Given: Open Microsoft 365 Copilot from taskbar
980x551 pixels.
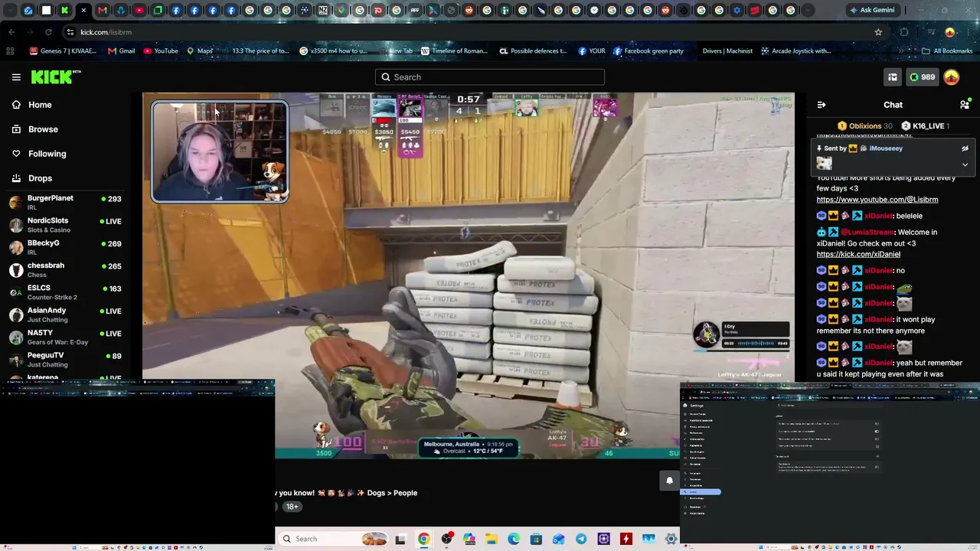Looking at the screenshot, I should point(469,539).
